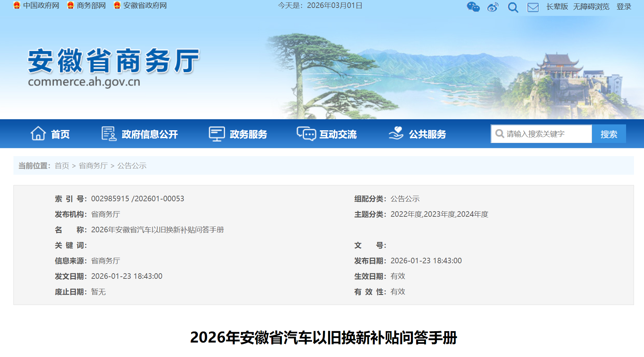The height and width of the screenshot is (357, 644).
Task: Visit the 商务部网 link
Action: click(x=91, y=6)
